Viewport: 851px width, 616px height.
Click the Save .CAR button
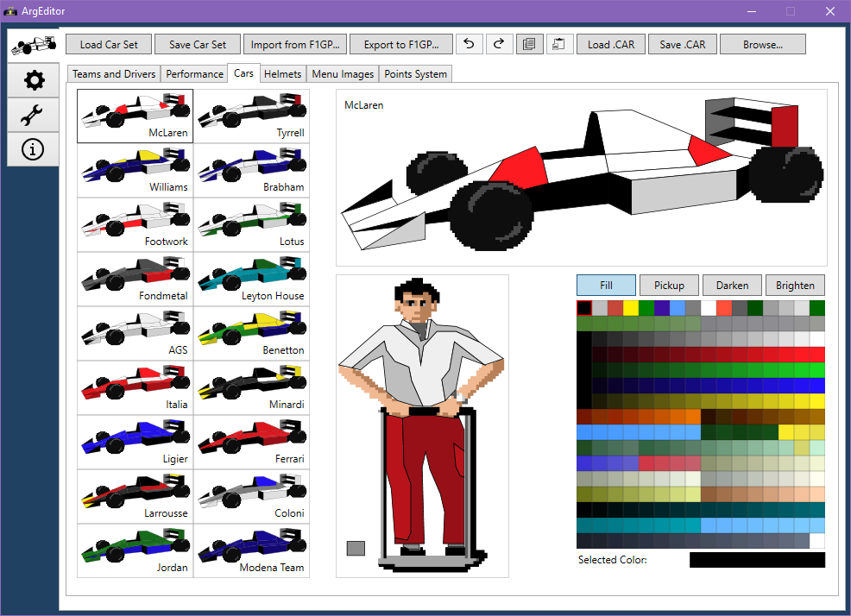(682, 45)
